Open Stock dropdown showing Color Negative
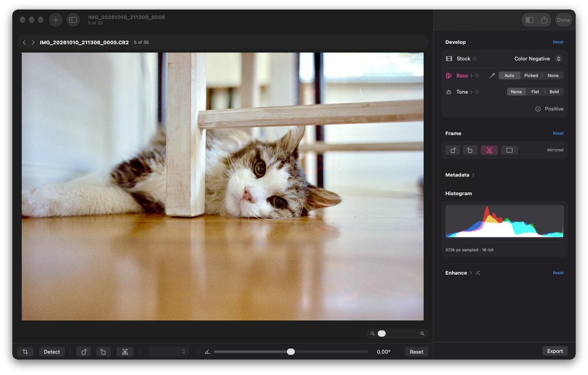This screenshot has height=375, width=588. [537, 58]
